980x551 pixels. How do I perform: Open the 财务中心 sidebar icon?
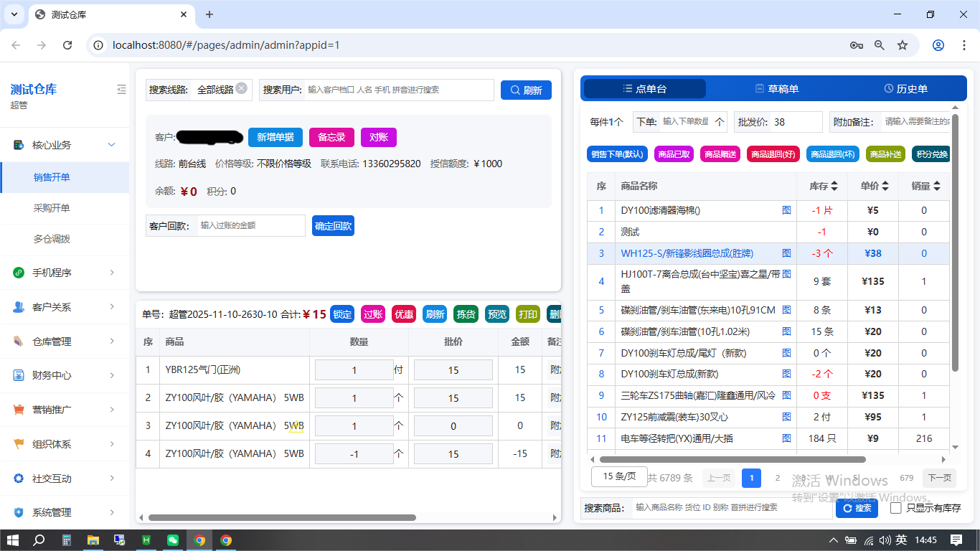tap(19, 375)
